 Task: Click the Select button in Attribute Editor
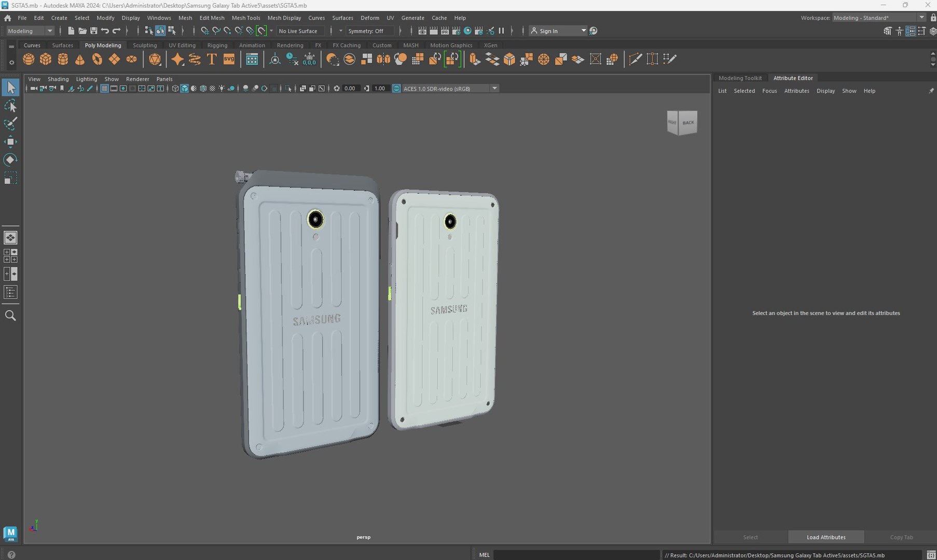coord(750,537)
